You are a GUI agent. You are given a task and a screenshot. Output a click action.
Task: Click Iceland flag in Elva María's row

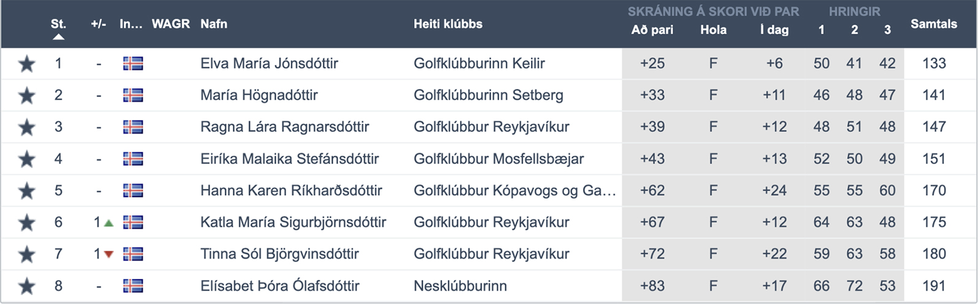coord(133,63)
